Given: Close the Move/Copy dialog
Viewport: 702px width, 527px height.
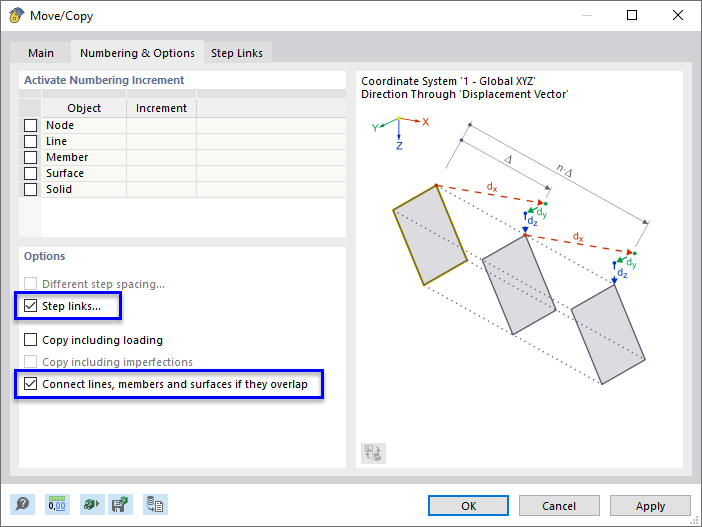Looking at the screenshot, I should click(678, 15).
